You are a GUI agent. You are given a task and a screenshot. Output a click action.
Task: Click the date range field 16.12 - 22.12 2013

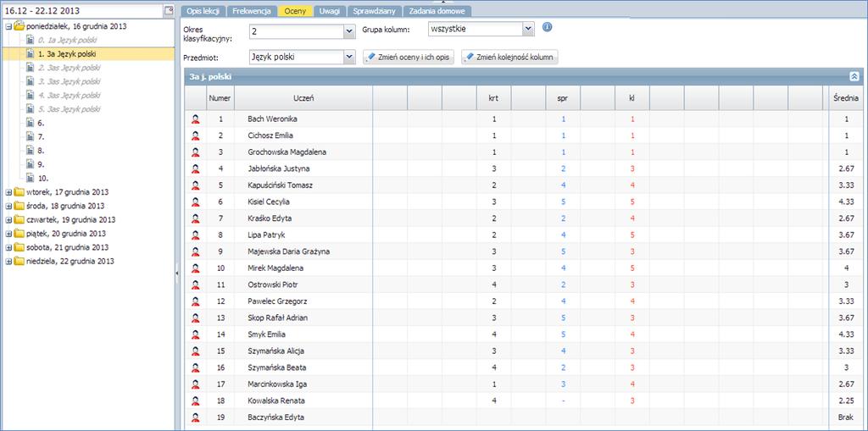(x=83, y=10)
